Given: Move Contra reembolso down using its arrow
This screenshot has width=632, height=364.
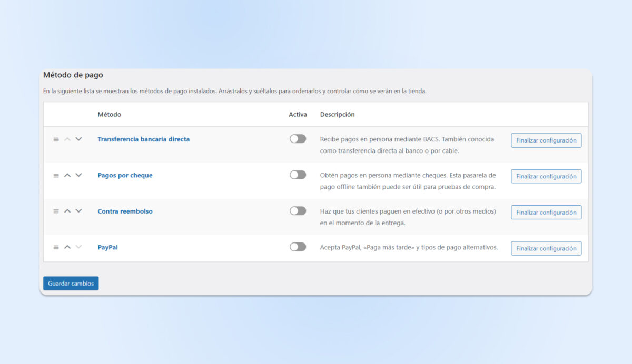Looking at the screenshot, I should coord(78,210).
